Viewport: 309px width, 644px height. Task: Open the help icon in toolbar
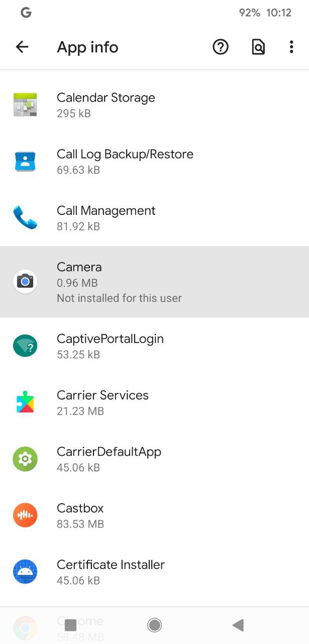(221, 47)
